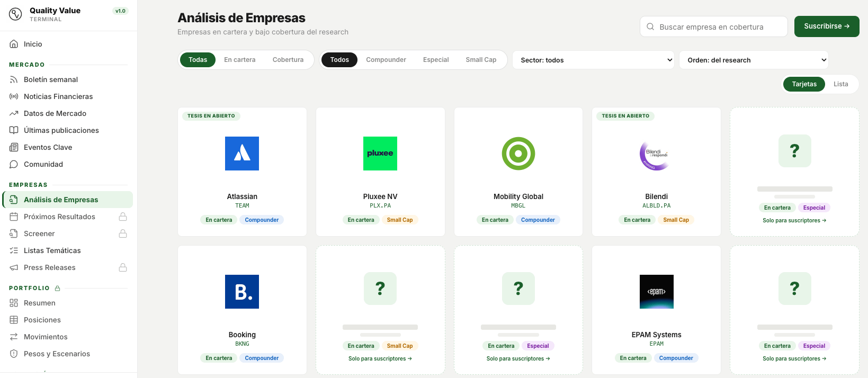Click the lock icon beside Press Releases

(x=123, y=267)
